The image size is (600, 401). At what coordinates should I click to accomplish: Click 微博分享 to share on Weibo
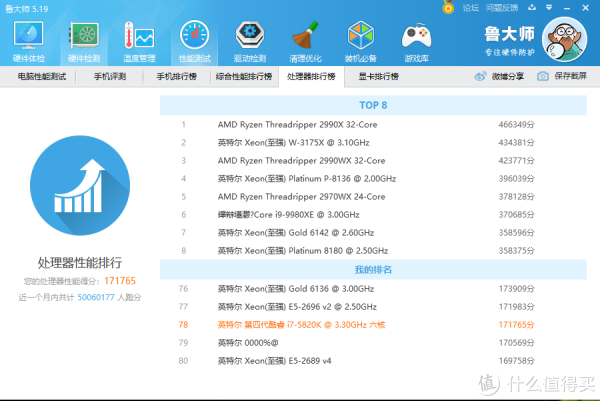(x=499, y=76)
